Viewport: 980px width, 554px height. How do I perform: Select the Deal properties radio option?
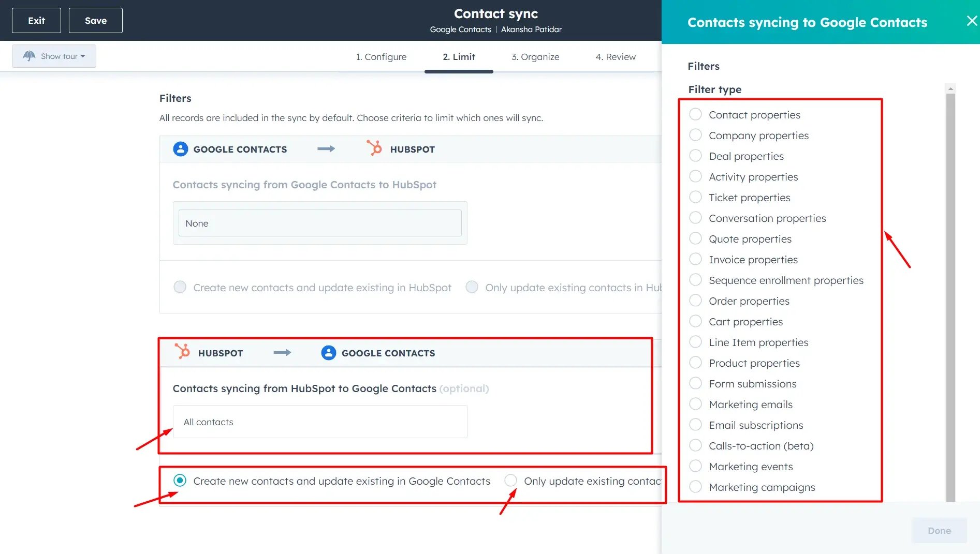pyautogui.click(x=695, y=156)
